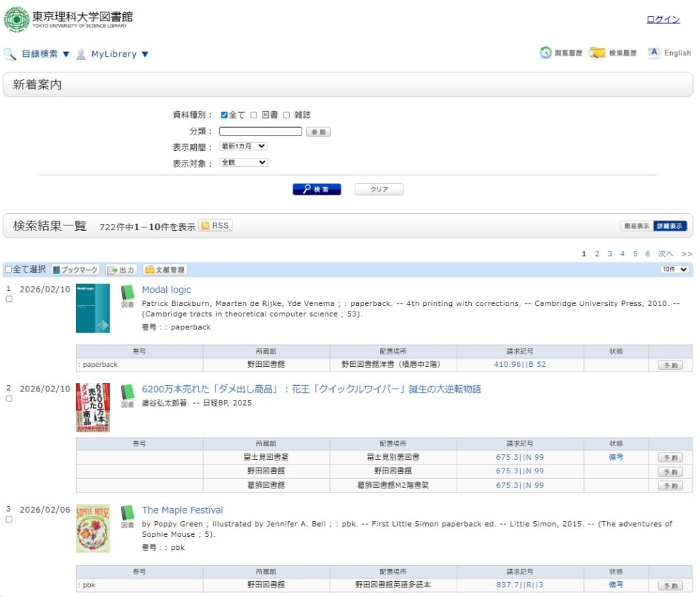Click the 検索 search button

click(x=317, y=189)
